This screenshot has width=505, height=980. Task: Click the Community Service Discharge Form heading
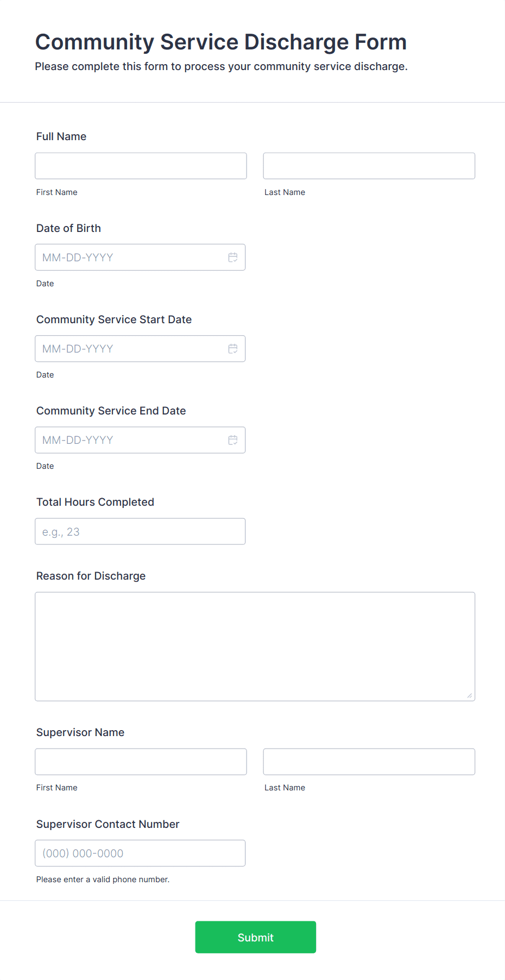pos(221,42)
